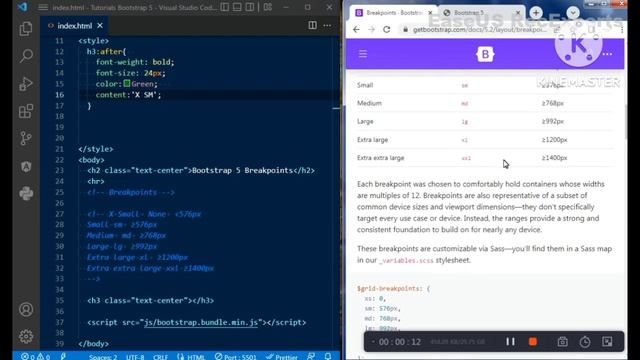
Task: Open the Search view in VS Code
Action: [x=26, y=56]
